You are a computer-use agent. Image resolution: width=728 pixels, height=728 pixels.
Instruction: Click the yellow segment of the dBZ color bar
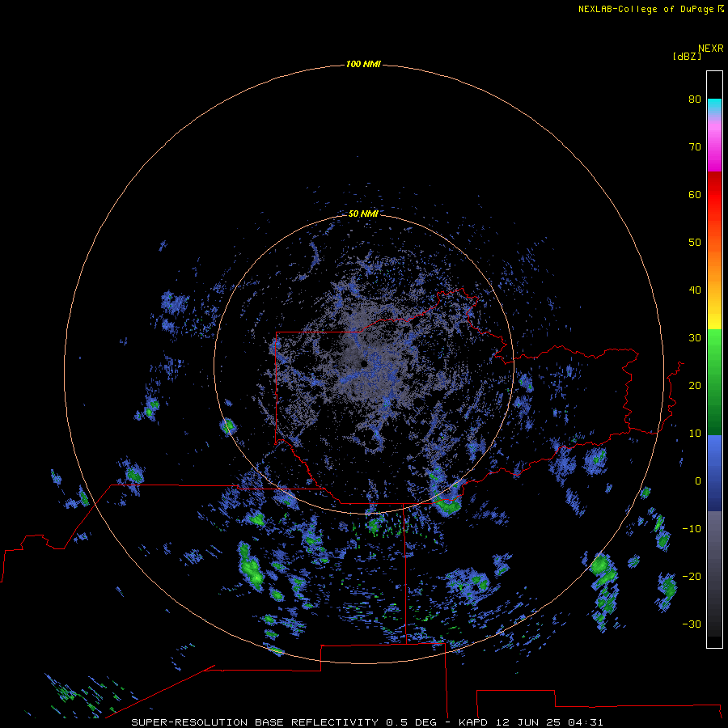[x=714, y=320]
